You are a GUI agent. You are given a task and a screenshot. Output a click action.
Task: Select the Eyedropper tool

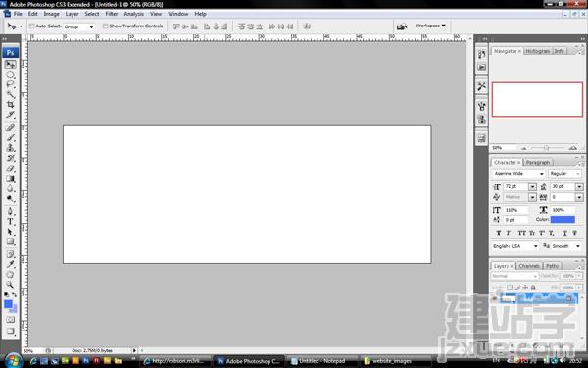coord(10,264)
